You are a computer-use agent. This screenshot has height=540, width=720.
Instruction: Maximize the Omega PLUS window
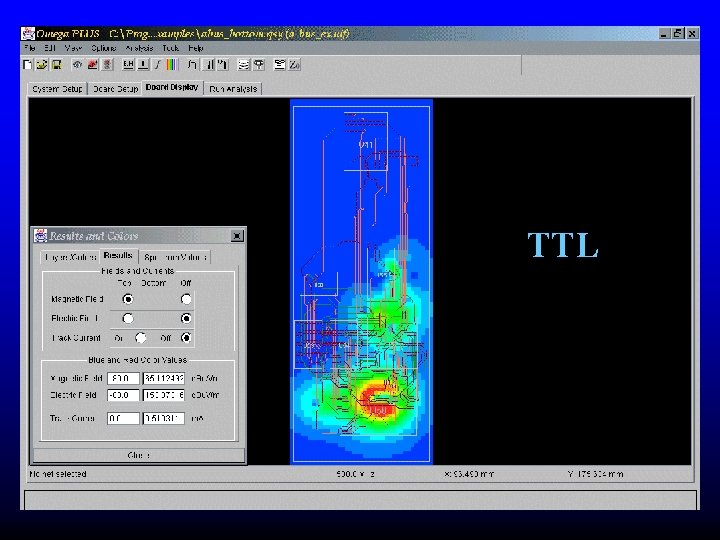pos(678,34)
